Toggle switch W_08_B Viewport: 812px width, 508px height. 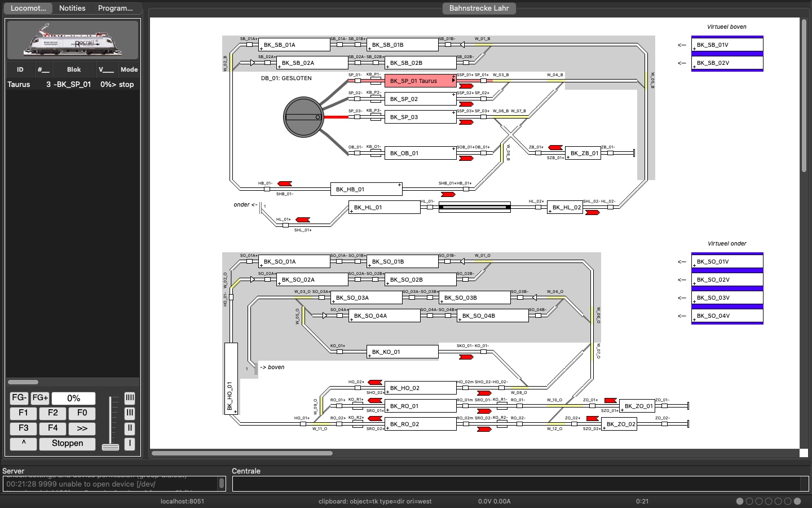(502, 153)
